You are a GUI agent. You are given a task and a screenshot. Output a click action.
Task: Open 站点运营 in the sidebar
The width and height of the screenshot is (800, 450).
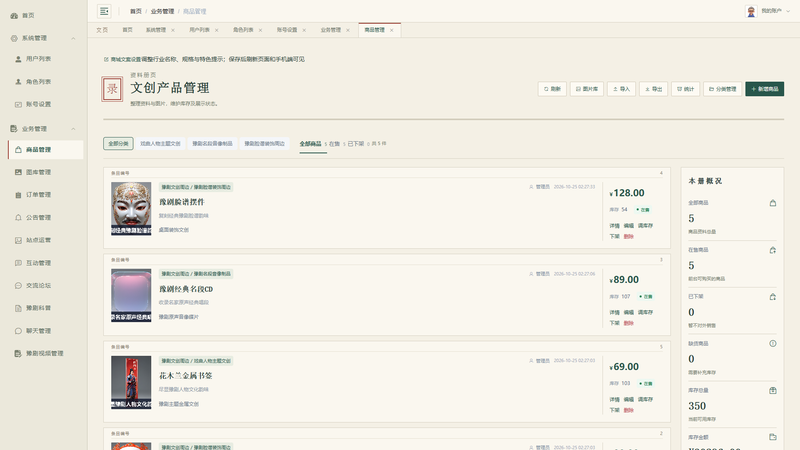(x=38, y=240)
